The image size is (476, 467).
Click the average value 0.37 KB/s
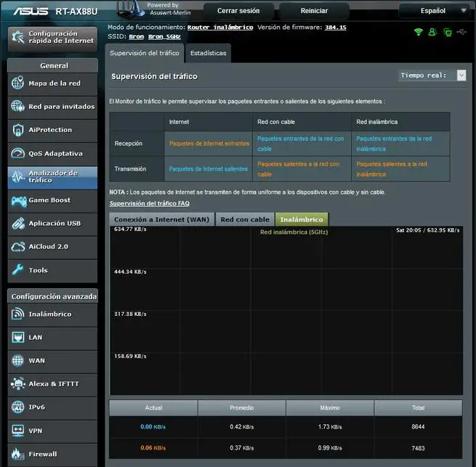click(x=242, y=448)
